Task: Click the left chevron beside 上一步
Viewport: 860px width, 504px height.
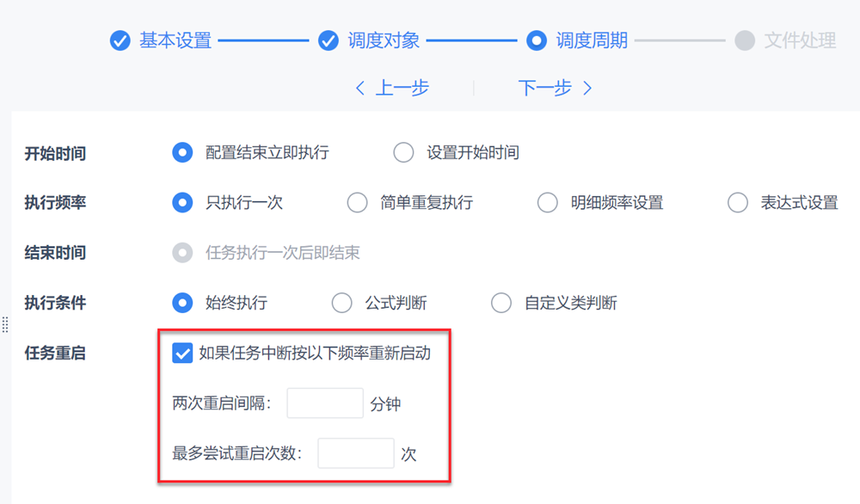Action: (x=360, y=88)
